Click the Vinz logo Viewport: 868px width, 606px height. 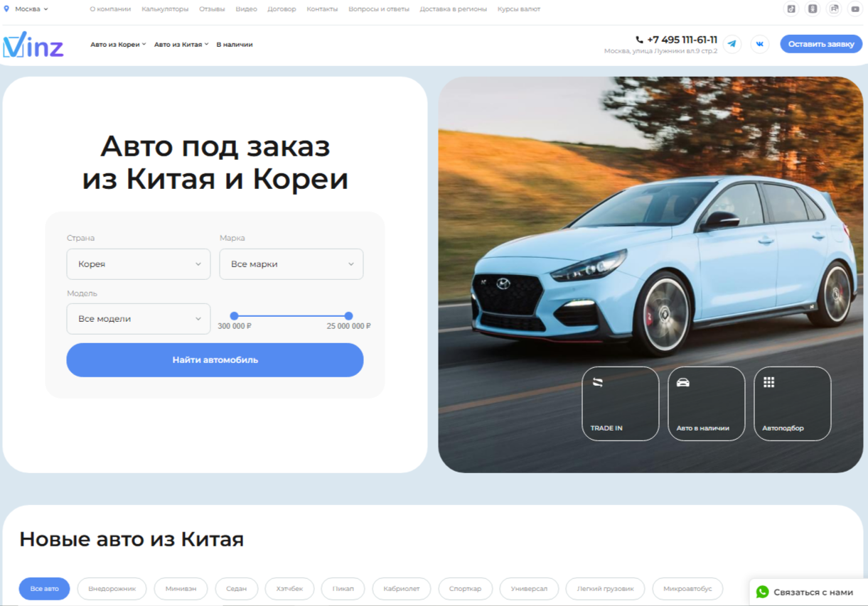pyautogui.click(x=33, y=45)
